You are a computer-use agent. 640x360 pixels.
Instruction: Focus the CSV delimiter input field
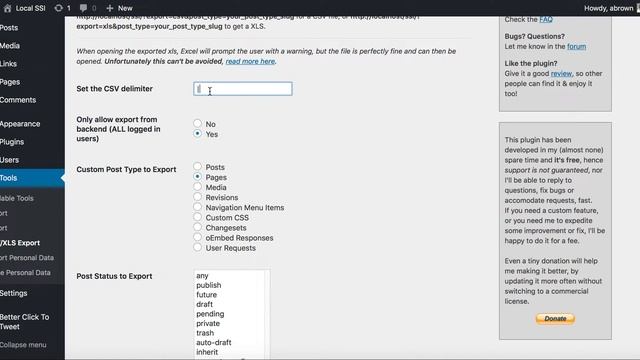(243, 89)
